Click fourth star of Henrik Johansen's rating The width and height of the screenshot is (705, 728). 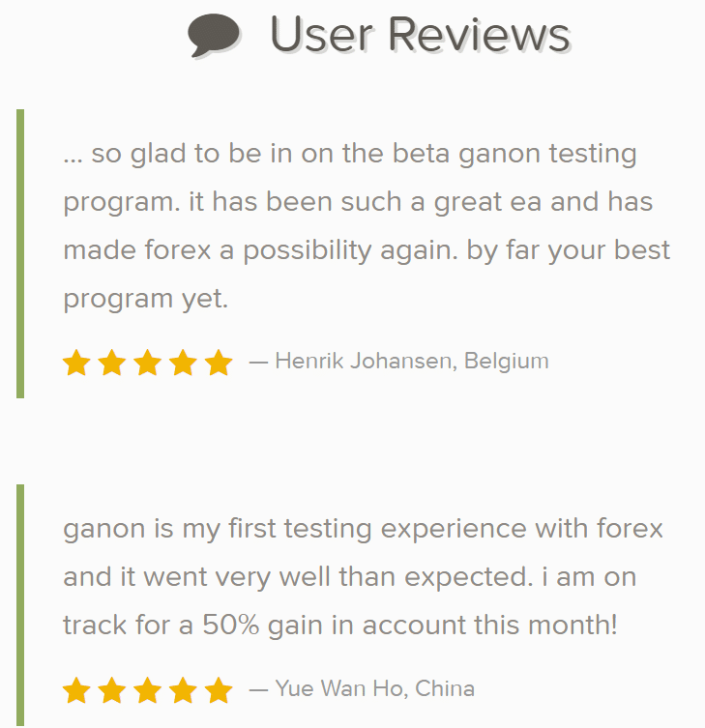click(183, 363)
